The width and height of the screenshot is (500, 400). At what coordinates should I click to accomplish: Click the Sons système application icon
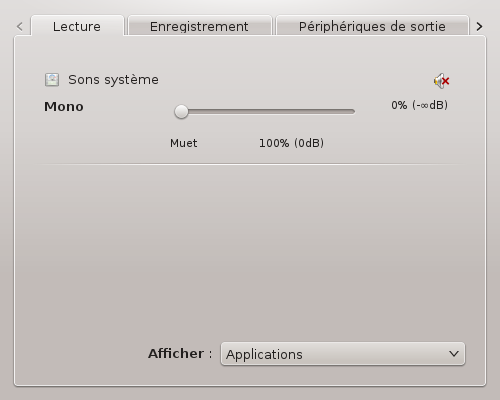tap(52, 80)
